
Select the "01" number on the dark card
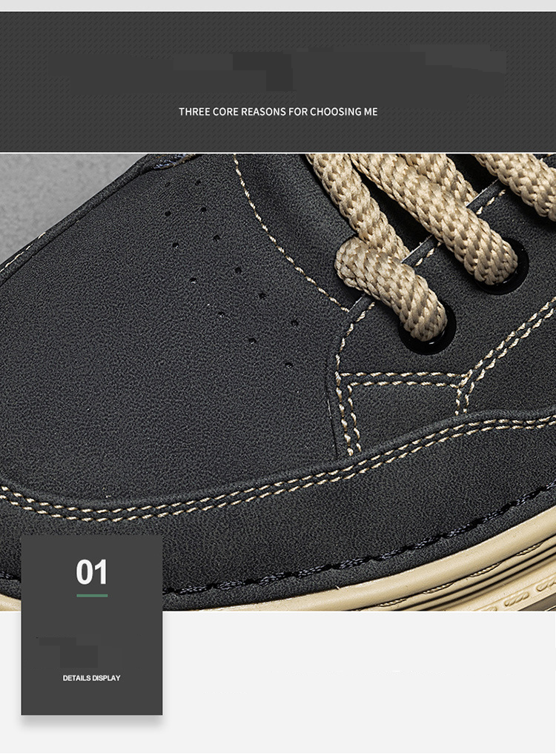pyautogui.click(x=92, y=572)
